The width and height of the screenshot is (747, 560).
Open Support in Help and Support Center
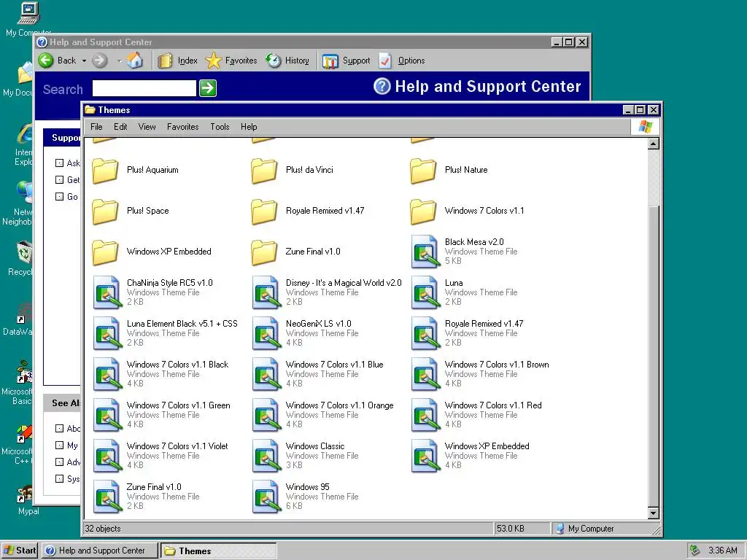point(347,61)
